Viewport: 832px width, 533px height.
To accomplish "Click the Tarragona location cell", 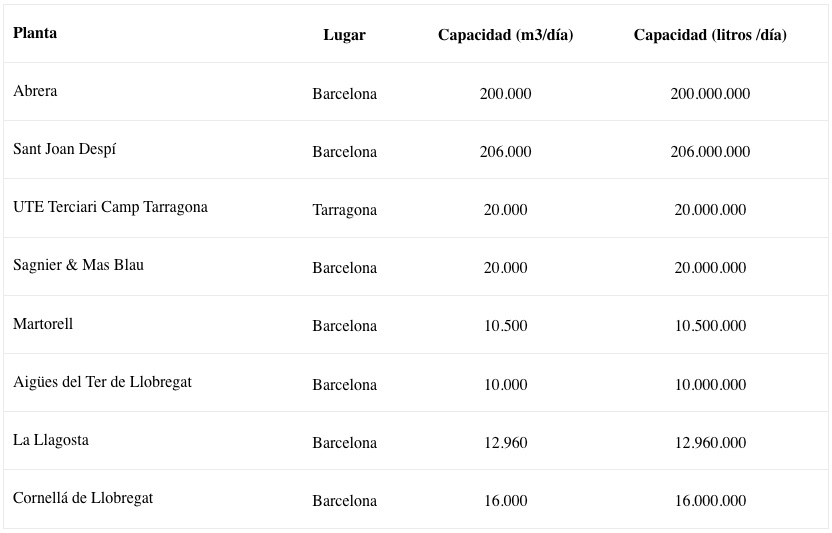I will tap(344, 210).
